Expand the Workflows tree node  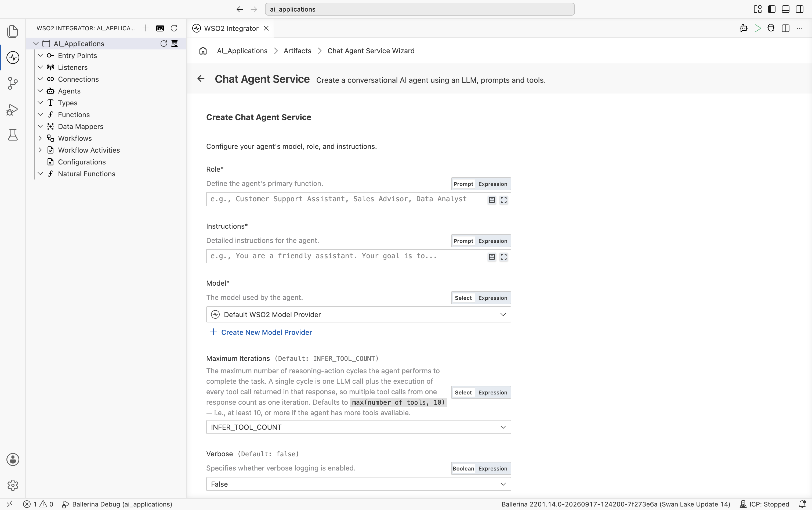pyautogui.click(x=40, y=138)
